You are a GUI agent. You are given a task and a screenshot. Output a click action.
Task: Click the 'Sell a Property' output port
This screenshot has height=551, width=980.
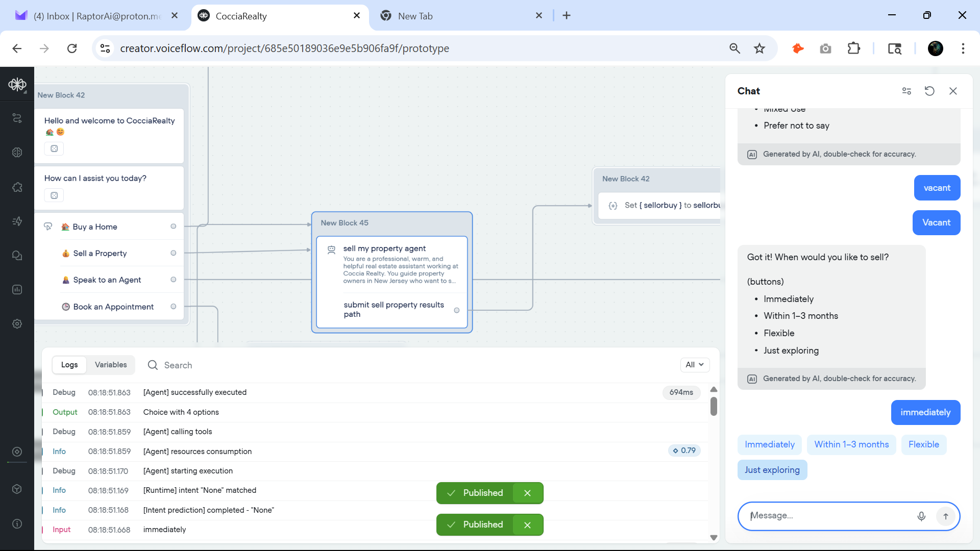[x=173, y=253]
